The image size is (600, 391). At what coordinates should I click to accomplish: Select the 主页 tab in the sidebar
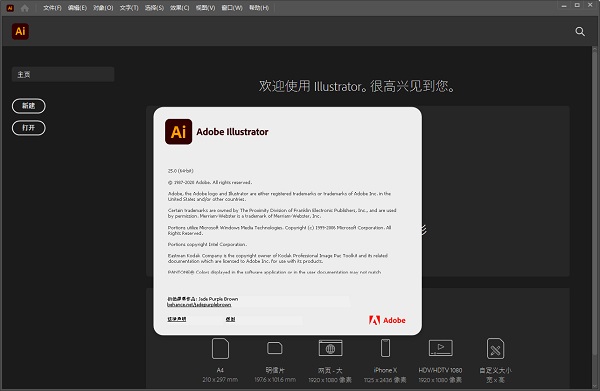point(63,74)
